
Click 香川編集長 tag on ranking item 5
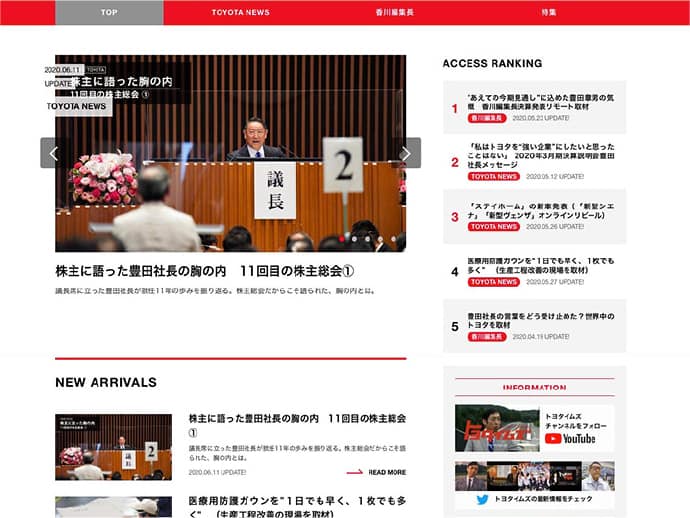coord(487,337)
